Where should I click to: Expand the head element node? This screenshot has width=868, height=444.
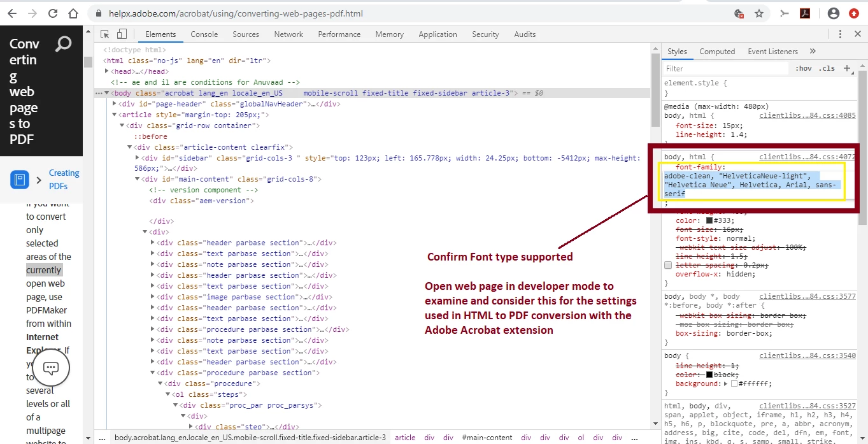coord(108,72)
